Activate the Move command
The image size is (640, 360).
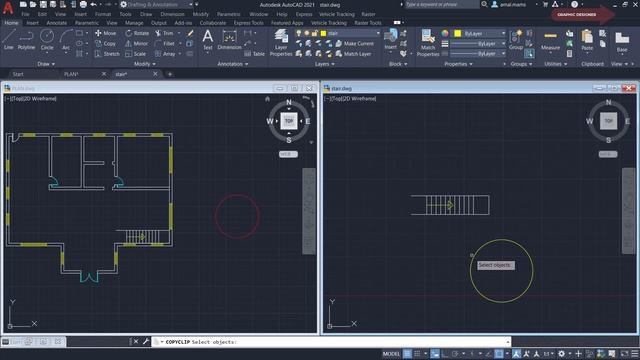[105, 33]
